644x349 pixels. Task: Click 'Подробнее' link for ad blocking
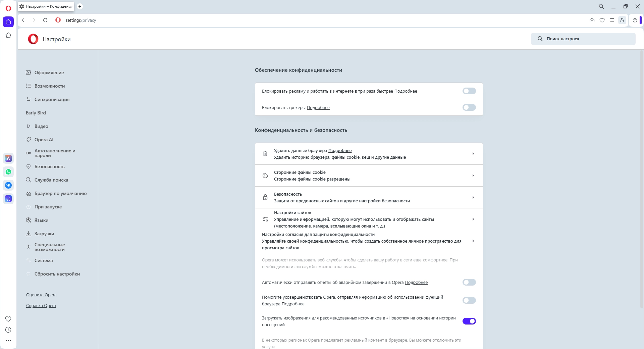point(406,91)
